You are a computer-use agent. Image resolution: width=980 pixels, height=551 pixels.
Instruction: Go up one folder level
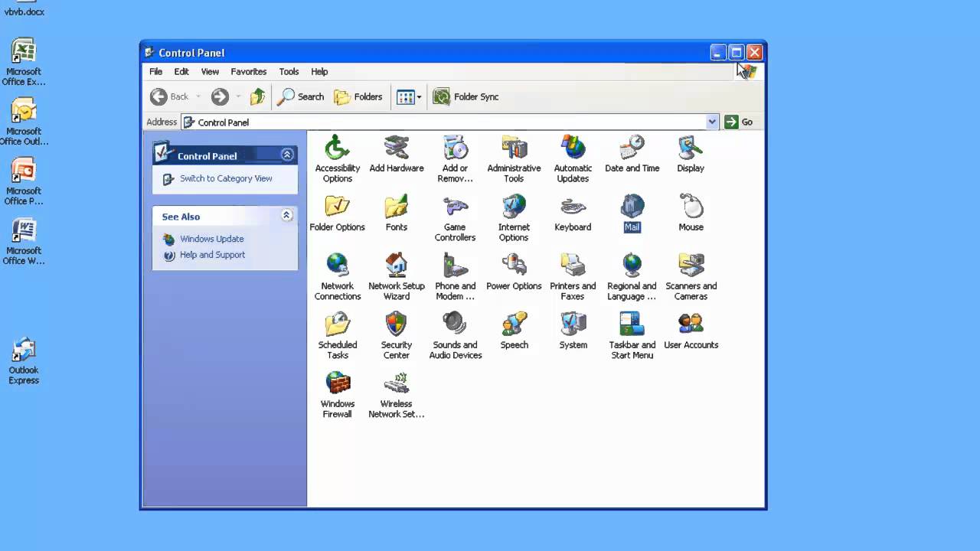[257, 96]
